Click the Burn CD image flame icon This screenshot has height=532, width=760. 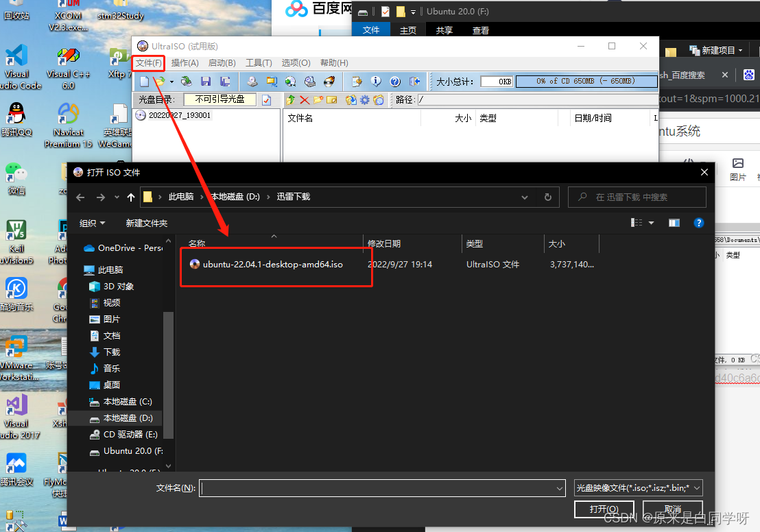tap(329, 82)
